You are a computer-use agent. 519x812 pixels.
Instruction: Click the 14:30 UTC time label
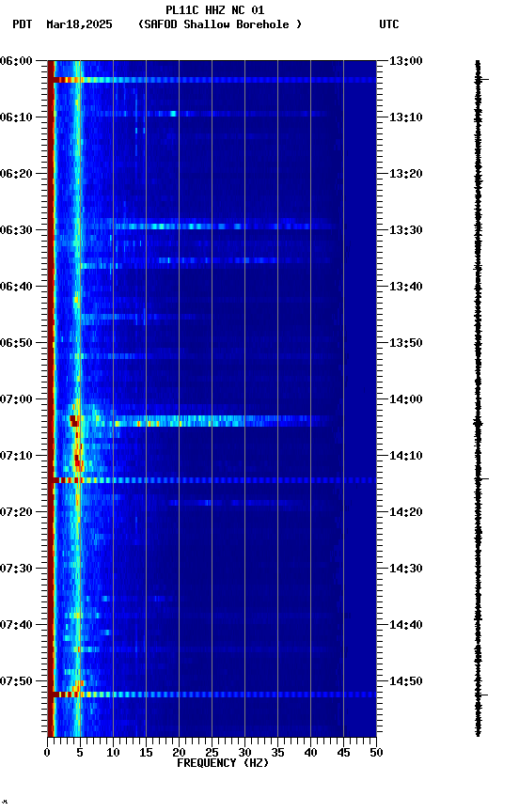[406, 569]
